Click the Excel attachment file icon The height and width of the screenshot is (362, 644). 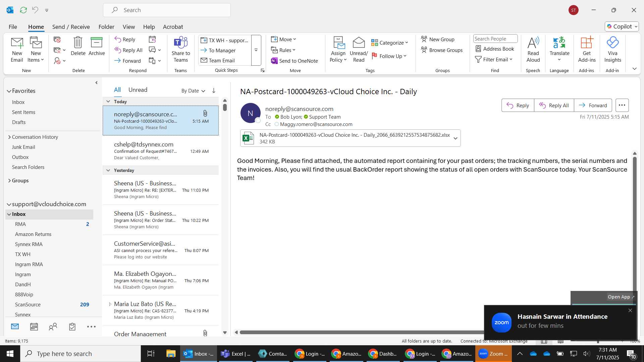248,138
